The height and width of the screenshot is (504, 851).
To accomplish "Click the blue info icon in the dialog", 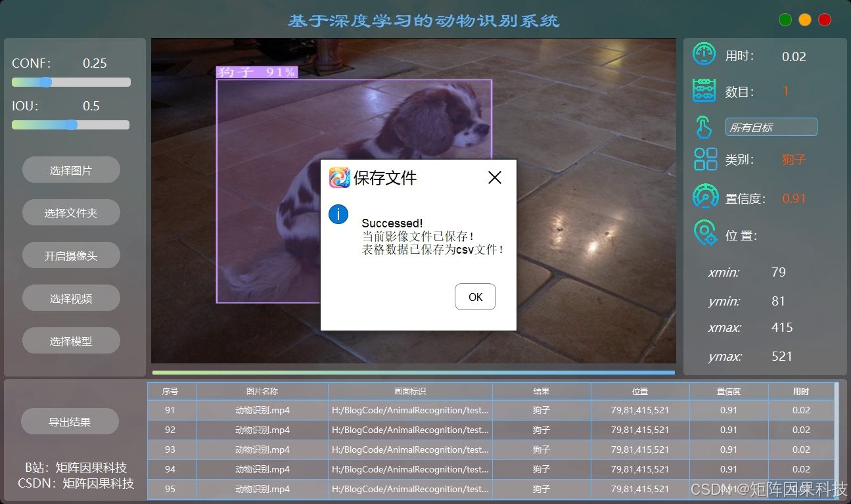I will 338,214.
